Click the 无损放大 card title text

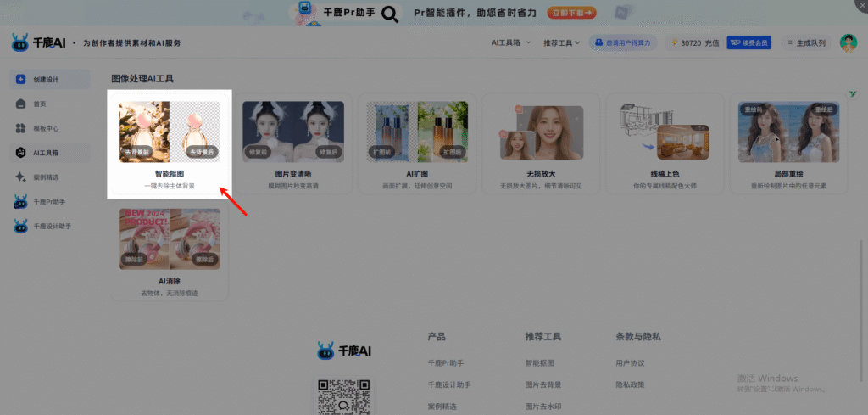(x=542, y=173)
